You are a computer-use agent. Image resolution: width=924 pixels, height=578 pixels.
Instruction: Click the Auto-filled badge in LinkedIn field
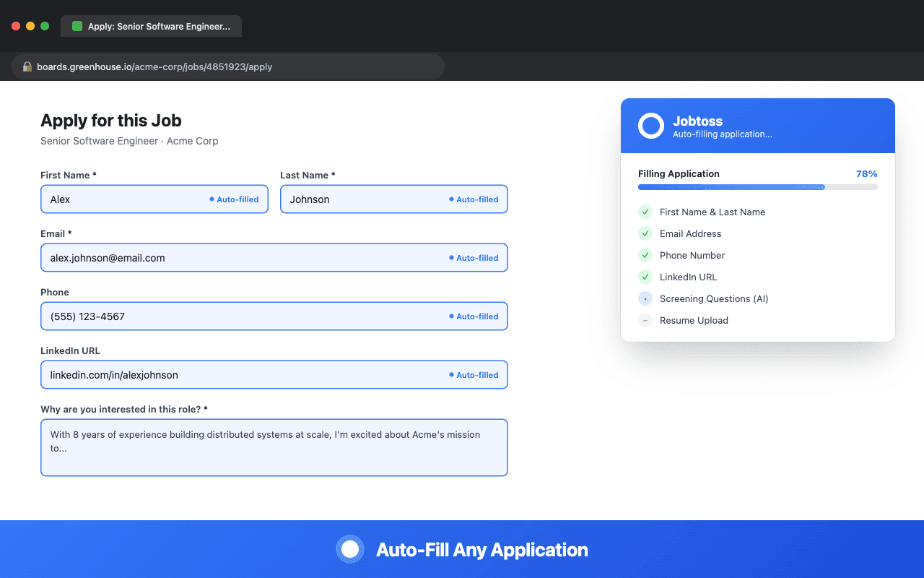pos(474,375)
